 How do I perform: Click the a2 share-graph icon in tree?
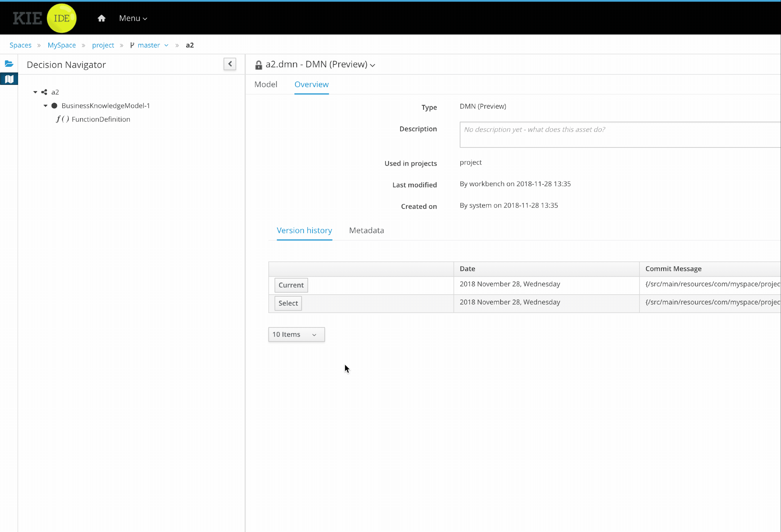(x=44, y=92)
